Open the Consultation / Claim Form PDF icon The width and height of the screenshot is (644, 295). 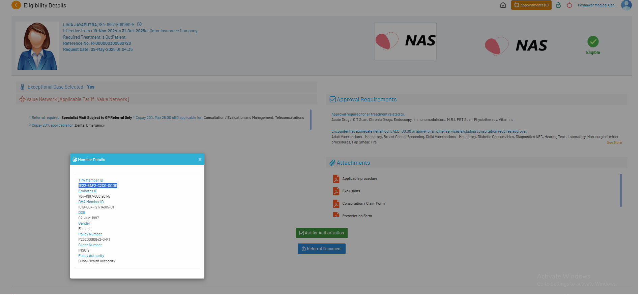[x=336, y=204]
